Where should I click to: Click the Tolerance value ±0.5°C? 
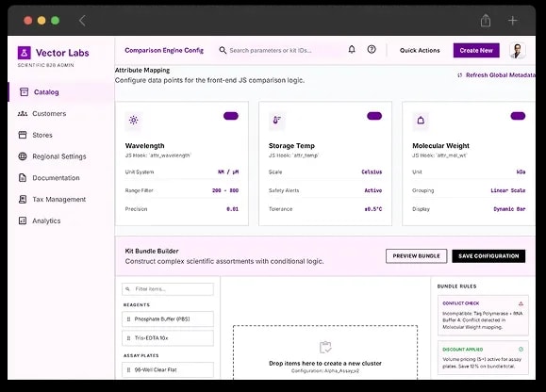coord(373,209)
